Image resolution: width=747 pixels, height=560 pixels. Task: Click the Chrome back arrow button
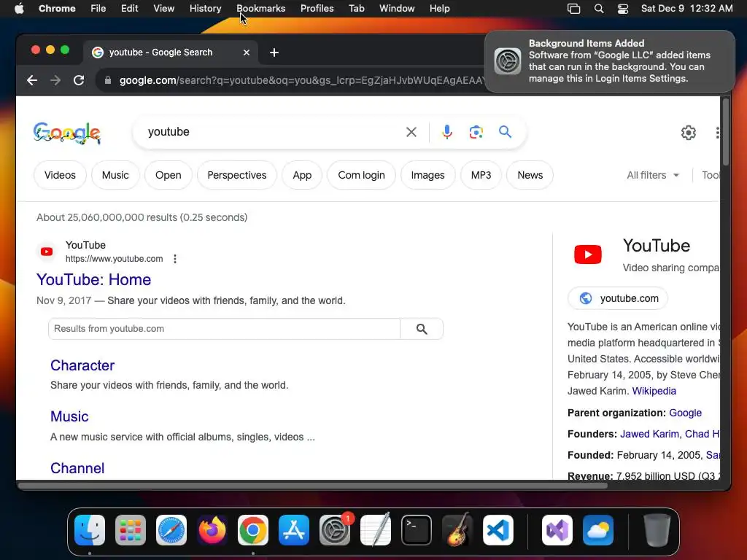[x=32, y=80]
